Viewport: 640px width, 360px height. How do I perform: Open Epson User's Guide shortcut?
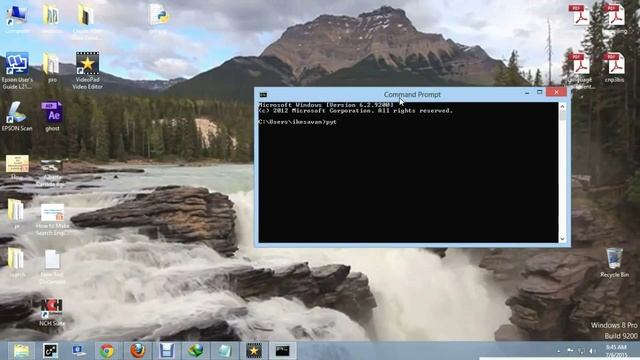pos(17,70)
